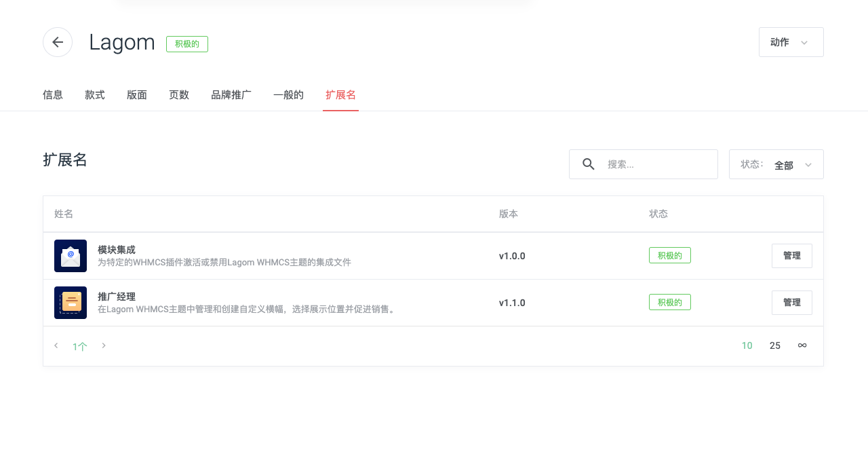This screenshot has height=450, width=868.
Task: Switch to the 版面 tab
Action: 137,95
